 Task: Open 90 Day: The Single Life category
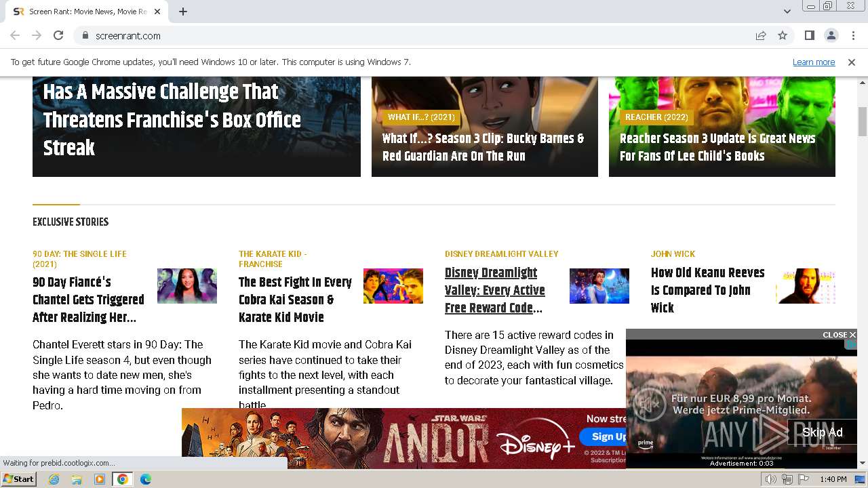tap(79, 259)
